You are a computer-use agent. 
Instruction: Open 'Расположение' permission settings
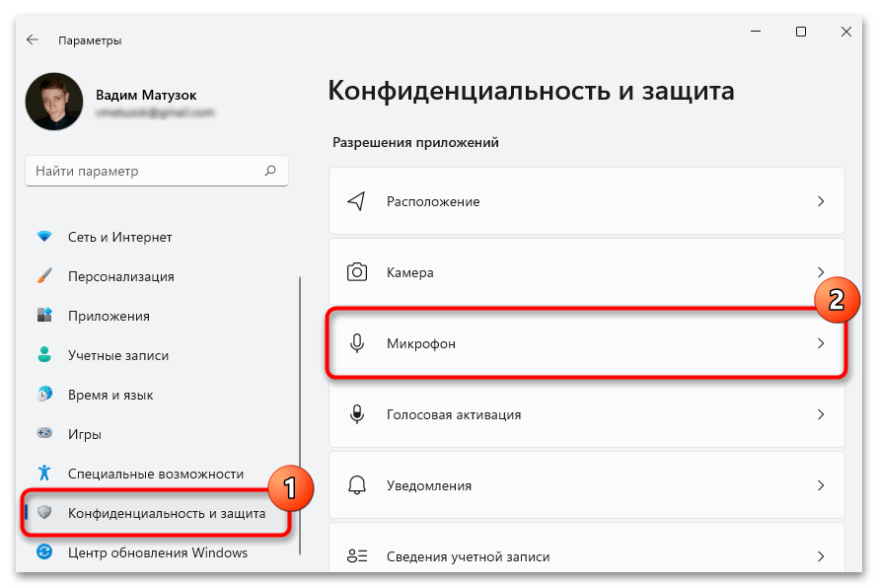click(x=586, y=201)
